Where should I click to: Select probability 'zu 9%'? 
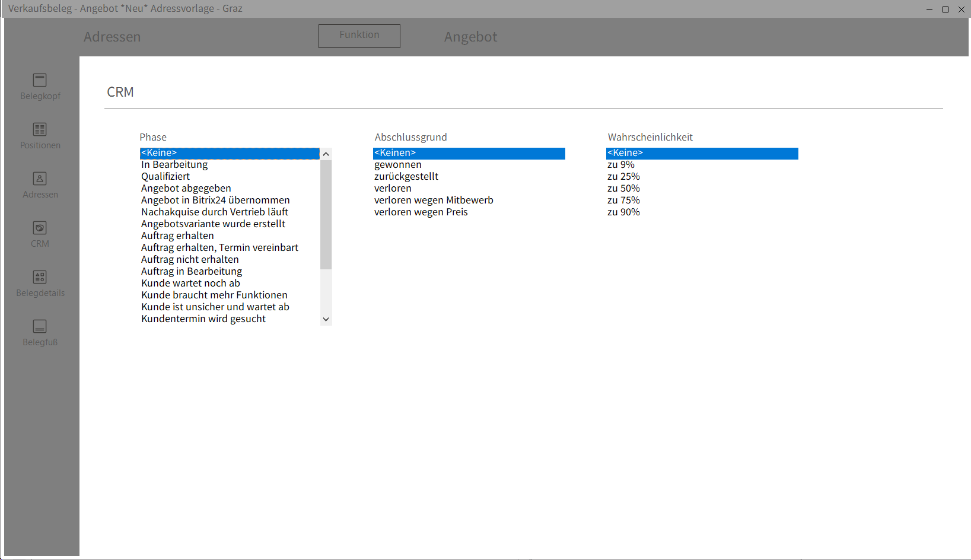[702, 165]
